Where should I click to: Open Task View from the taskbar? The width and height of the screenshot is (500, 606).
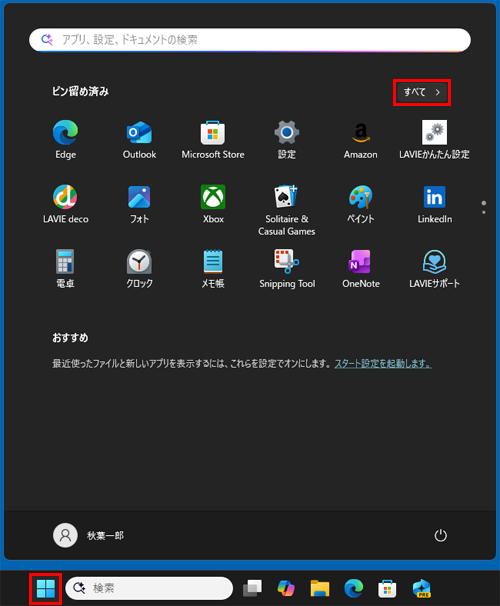pyautogui.click(x=252, y=588)
